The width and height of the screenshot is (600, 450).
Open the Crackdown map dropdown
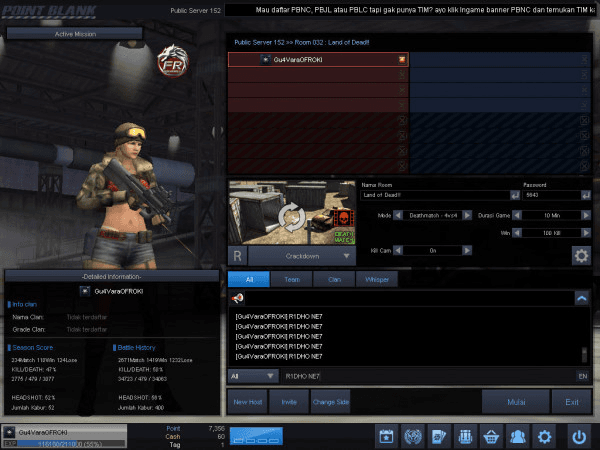coord(302,256)
